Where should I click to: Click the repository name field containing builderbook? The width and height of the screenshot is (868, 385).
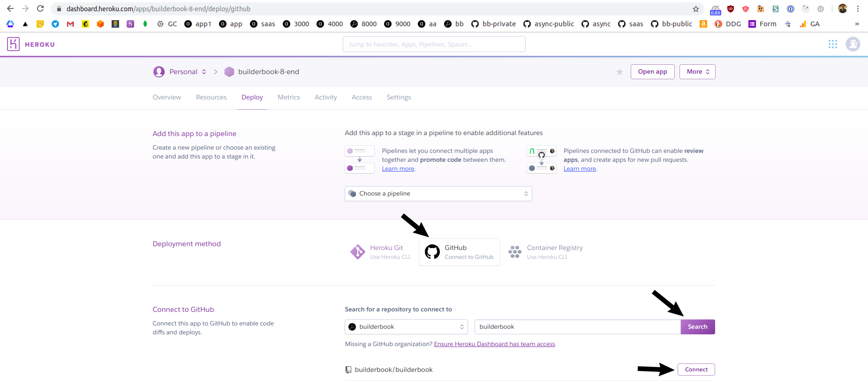(577, 327)
